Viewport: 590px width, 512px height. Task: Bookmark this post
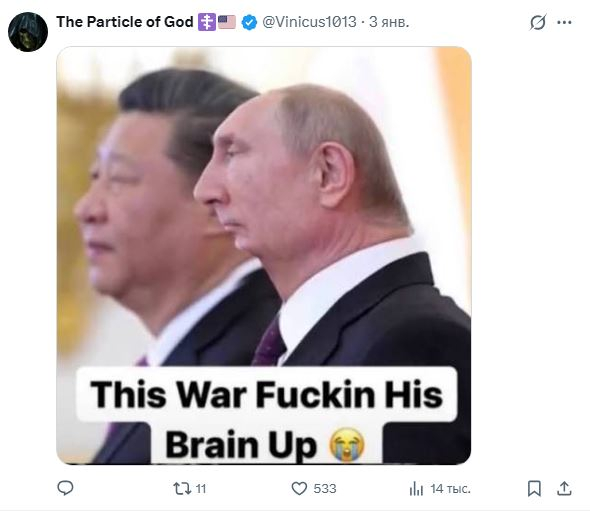pos(534,489)
